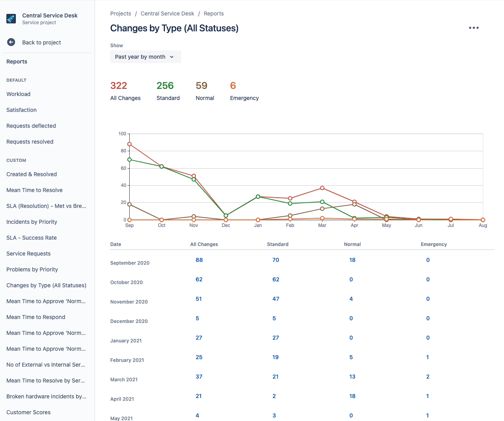
Task: View the Incidents by Priority report
Action: tap(32, 222)
